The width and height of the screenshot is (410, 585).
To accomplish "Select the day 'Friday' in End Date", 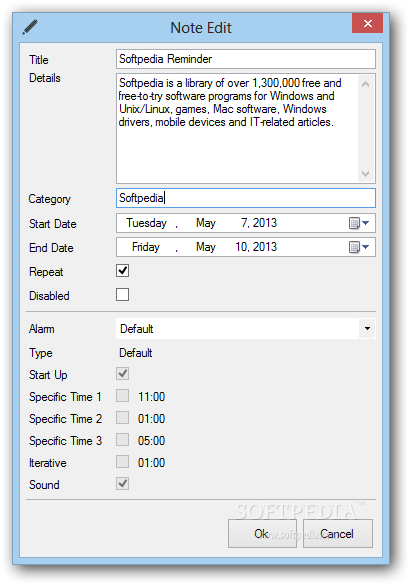I will 146,247.
